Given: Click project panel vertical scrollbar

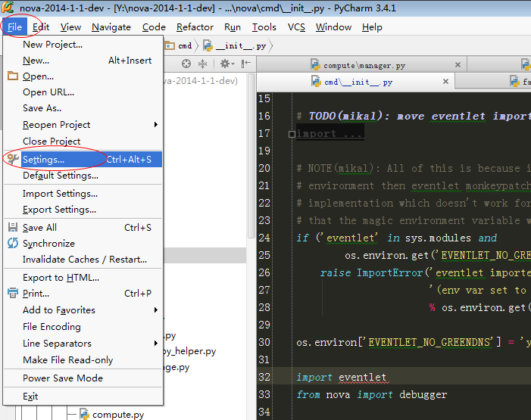Looking at the screenshot, I should [251, 156].
